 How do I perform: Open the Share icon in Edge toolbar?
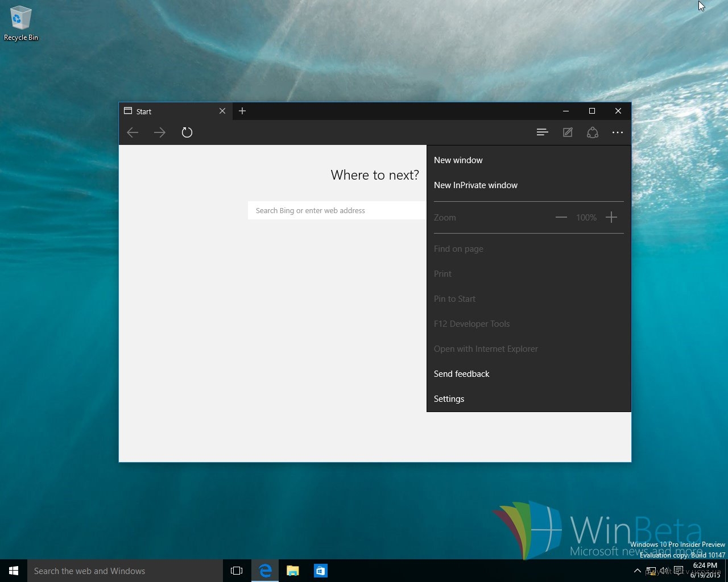coord(593,132)
